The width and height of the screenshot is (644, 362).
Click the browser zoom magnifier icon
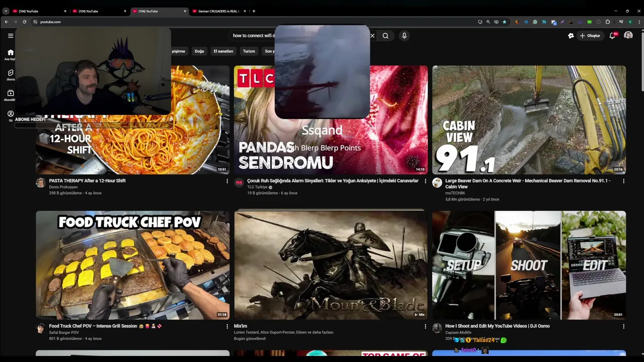488,22
